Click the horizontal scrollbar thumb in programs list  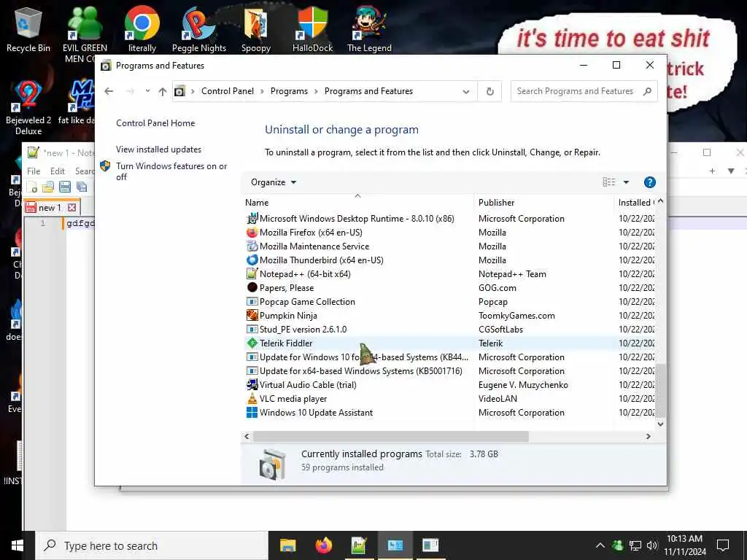click(391, 436)
